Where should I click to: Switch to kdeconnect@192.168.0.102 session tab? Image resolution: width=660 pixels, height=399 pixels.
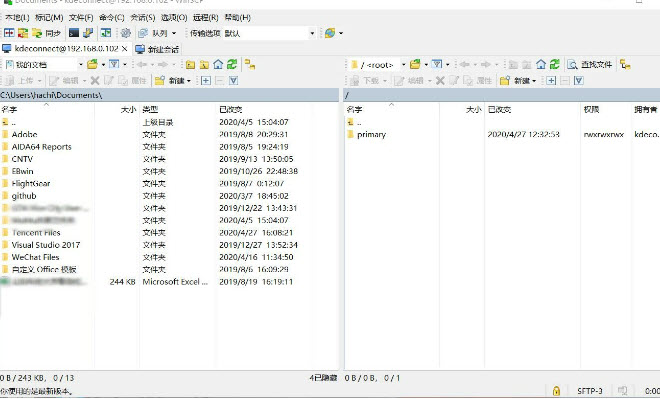[66, 49]
